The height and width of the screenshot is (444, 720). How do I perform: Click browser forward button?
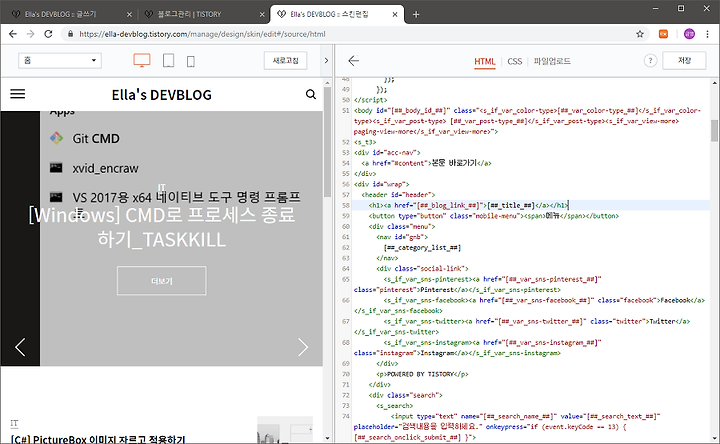pyautogui.click(x=30, y=34)
